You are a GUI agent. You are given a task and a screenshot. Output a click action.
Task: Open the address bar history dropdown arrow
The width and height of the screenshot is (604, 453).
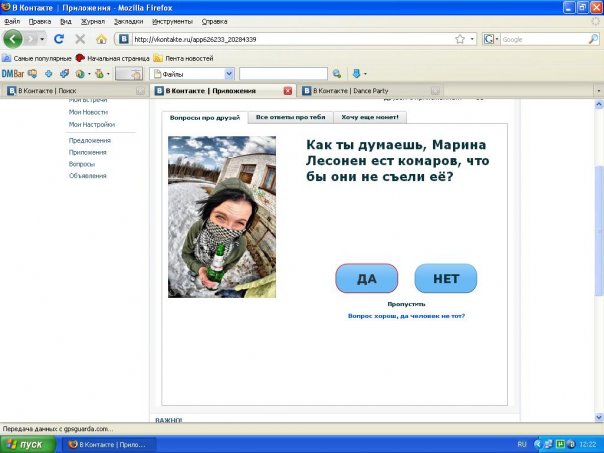[x=471, y=39]
